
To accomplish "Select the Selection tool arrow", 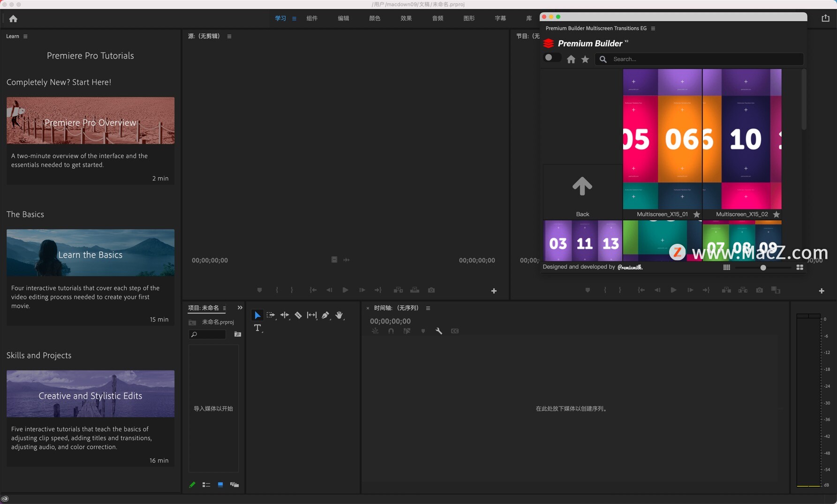I will tap(257, 315).
